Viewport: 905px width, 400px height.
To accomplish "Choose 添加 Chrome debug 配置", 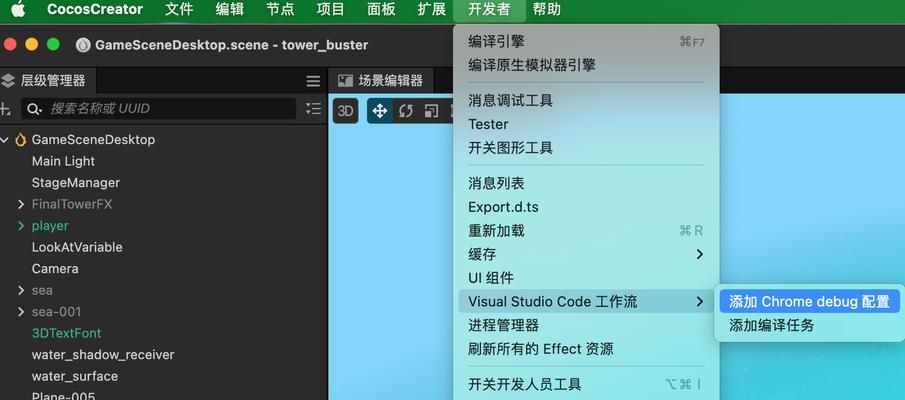I will pos(809,301).
